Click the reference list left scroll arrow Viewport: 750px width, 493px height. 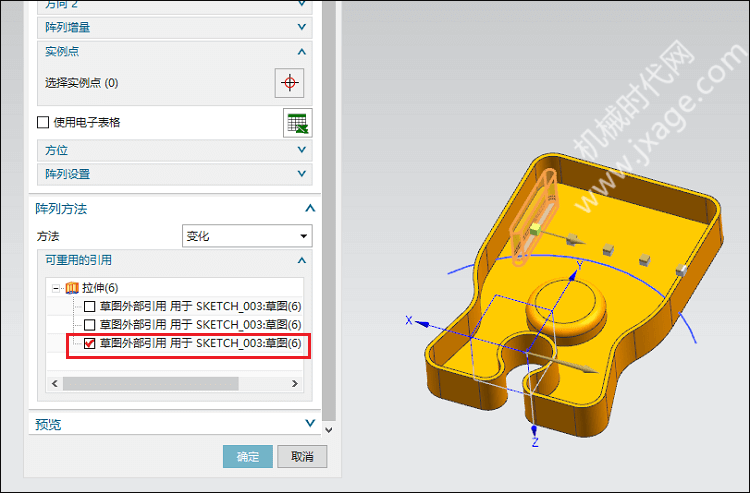coord(55,383)
